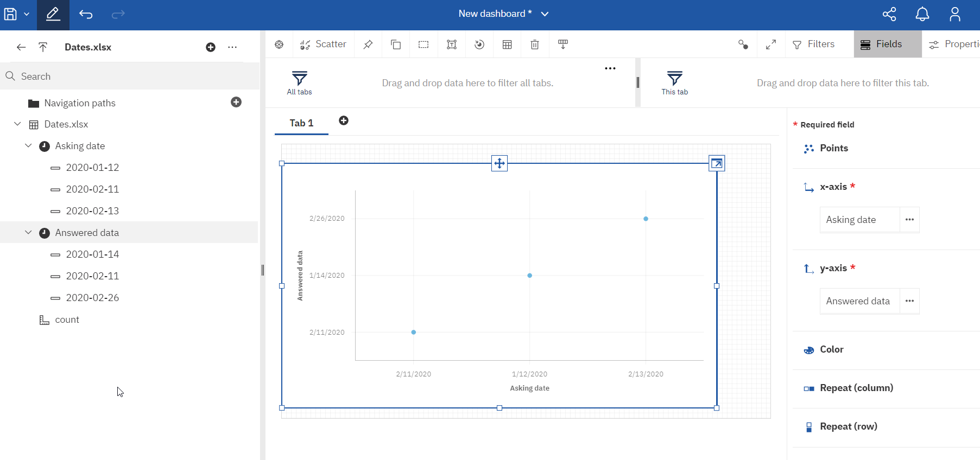Add a new tab with the plus icon

pyautogui.click(x=344, y=120)
